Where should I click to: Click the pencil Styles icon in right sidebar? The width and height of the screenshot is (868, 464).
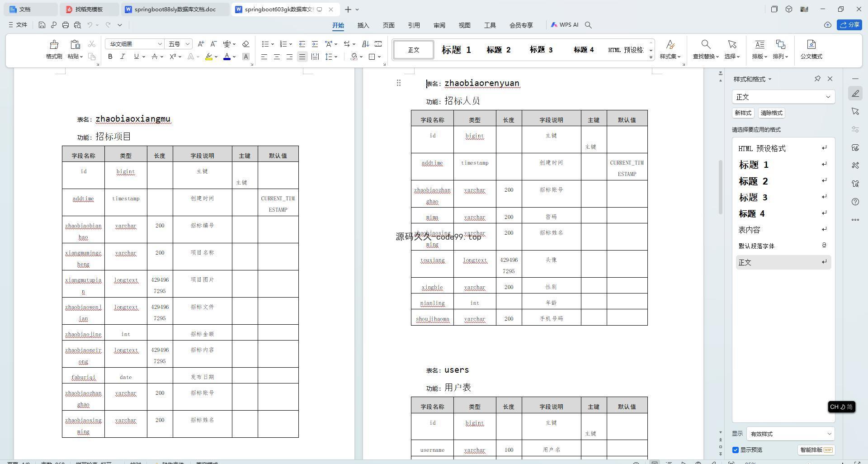[855, 93]
